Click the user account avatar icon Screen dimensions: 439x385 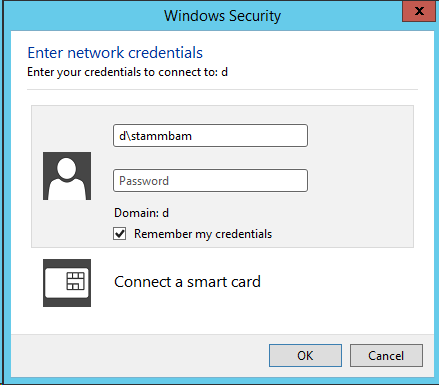[x=67, y=176]
